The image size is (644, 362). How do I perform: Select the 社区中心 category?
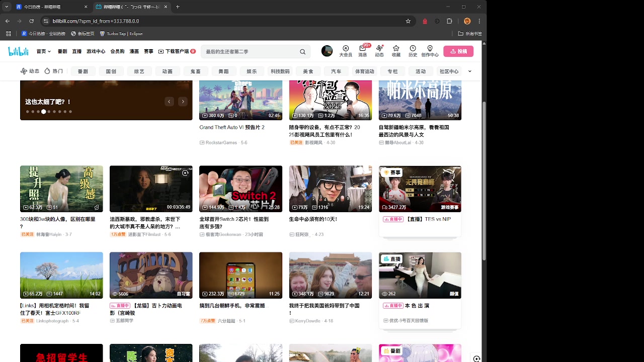(x=449, y=71)
